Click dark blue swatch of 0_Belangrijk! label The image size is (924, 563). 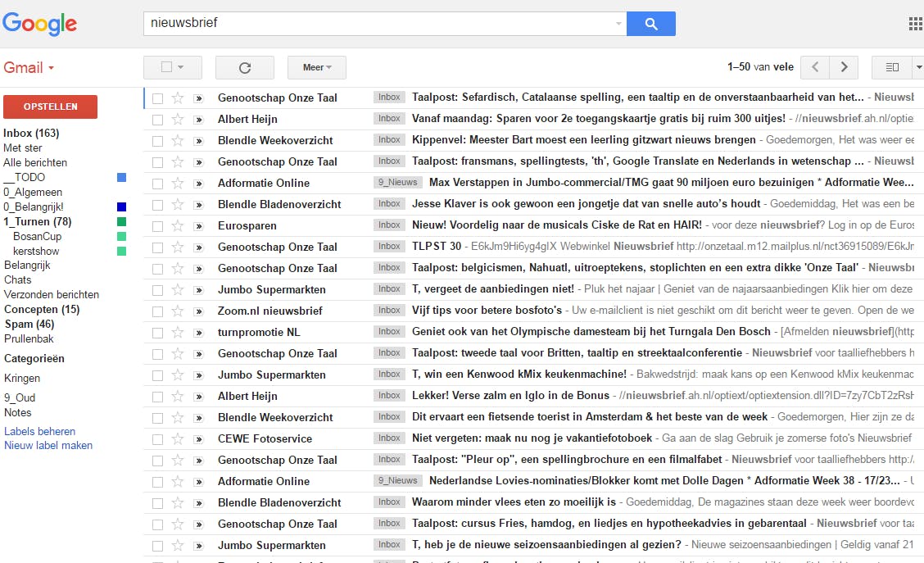[x=121, y=207]
